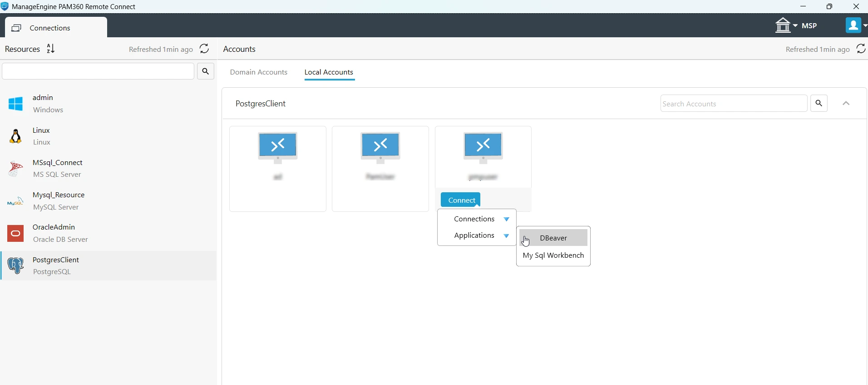Close the PAM360 Remote Connect window

856,6
